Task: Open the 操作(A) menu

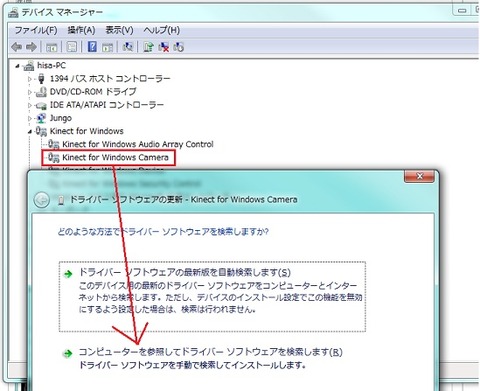Action: 81,30
